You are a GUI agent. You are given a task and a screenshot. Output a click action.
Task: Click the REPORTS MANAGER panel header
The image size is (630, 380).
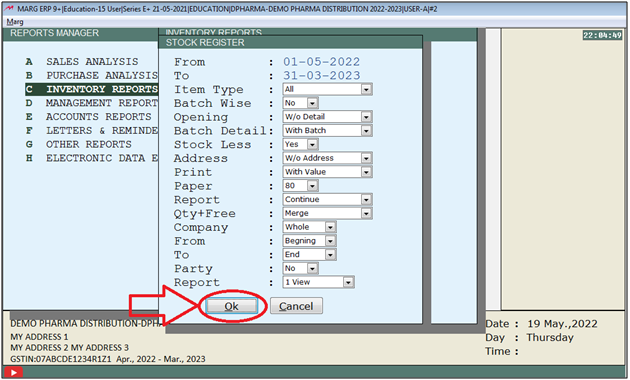click(54, 33)
